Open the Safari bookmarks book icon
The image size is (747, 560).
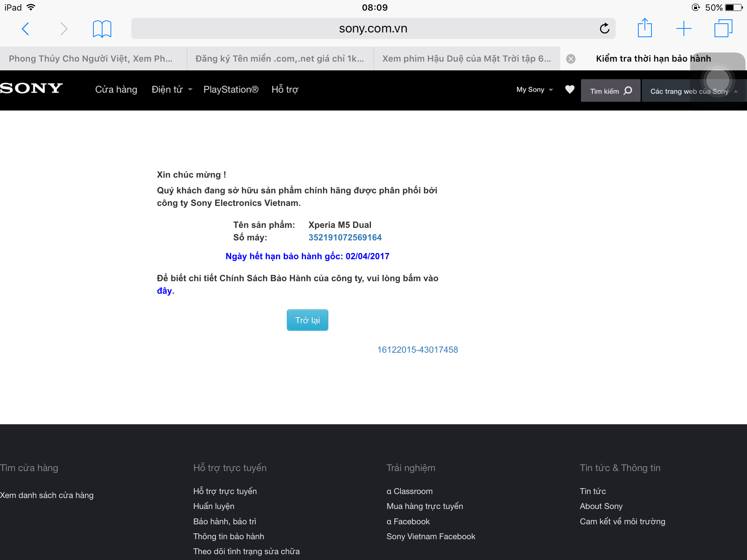pyautogui.click(x=102, y=29)
